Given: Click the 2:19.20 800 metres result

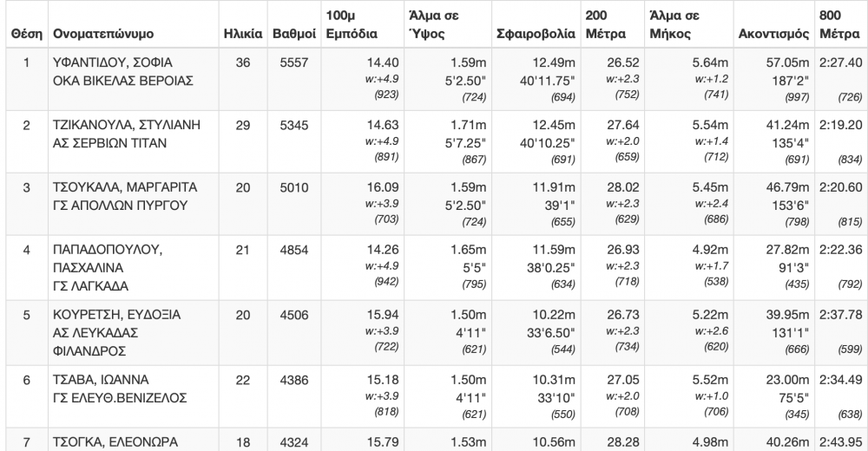Looking at the screenshot, I should [840, 126].
